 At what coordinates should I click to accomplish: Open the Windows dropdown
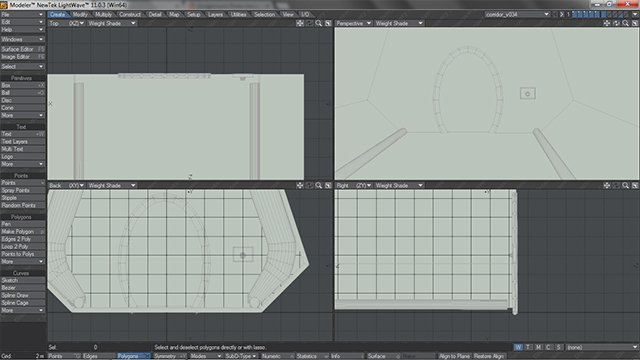(22, 39)
